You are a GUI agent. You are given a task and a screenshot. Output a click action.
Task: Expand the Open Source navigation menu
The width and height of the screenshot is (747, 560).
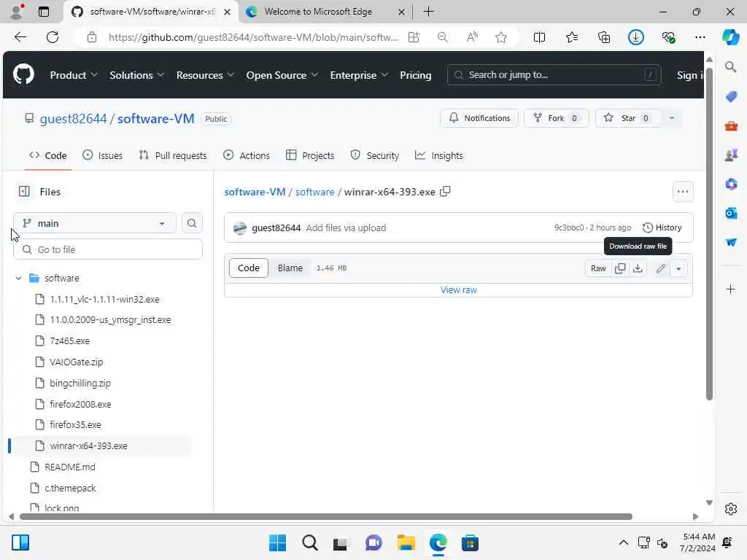(282, 75)
